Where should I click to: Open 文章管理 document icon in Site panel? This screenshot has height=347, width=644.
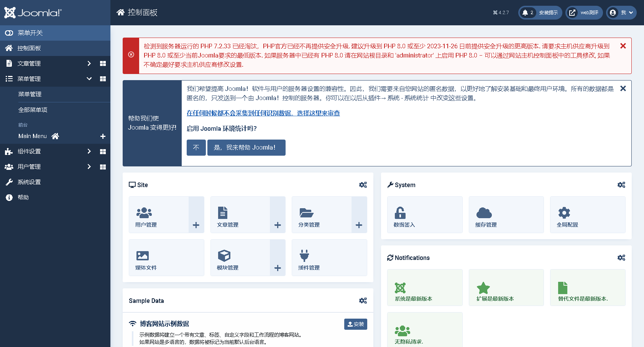point(223,213)
